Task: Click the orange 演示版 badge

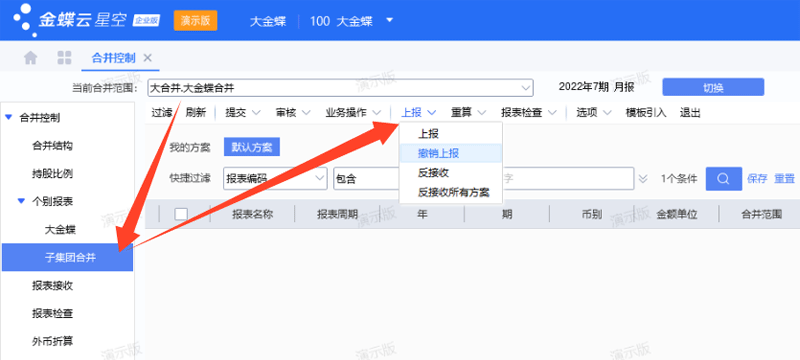Action: [195, 21]
